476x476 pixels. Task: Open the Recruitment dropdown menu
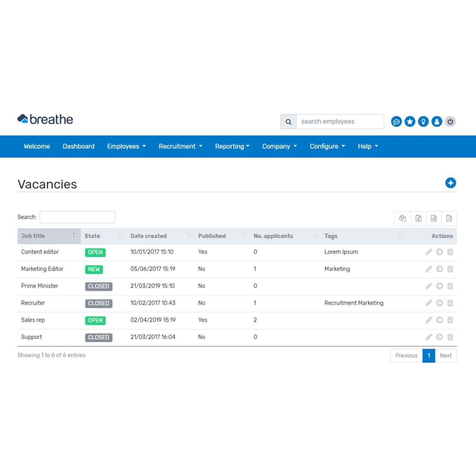pyautogui.click(x=180, y=147)
